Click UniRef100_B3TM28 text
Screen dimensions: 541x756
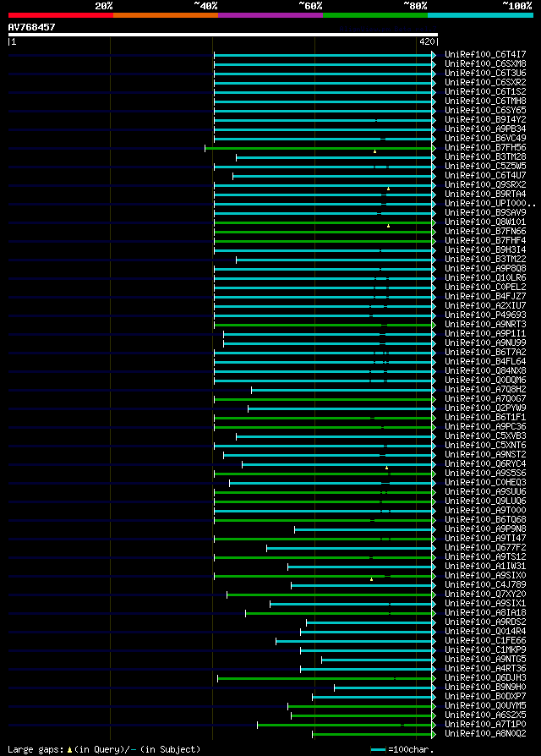485,156
